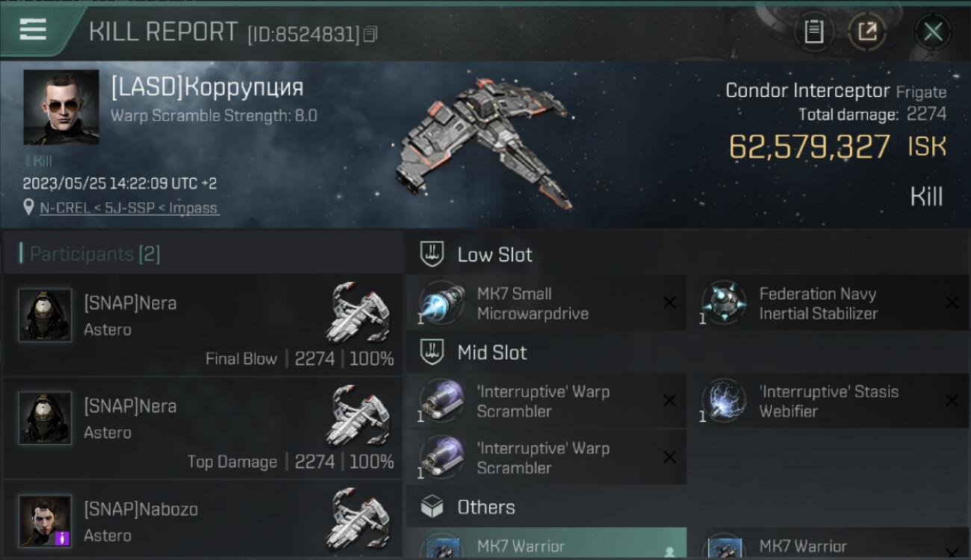Click the Low Slot section icon
The height and width of the screenshot is (560, 971).
[x=432, y=255]
